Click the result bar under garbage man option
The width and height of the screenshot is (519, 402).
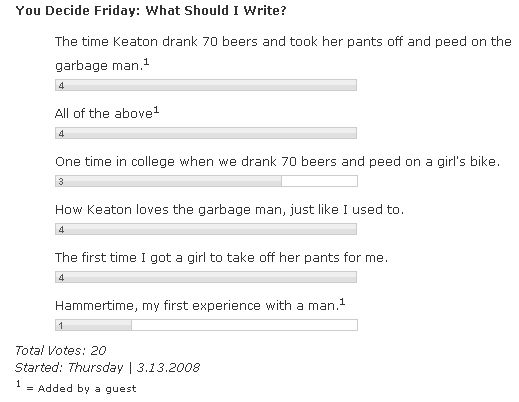coord(206,85)
